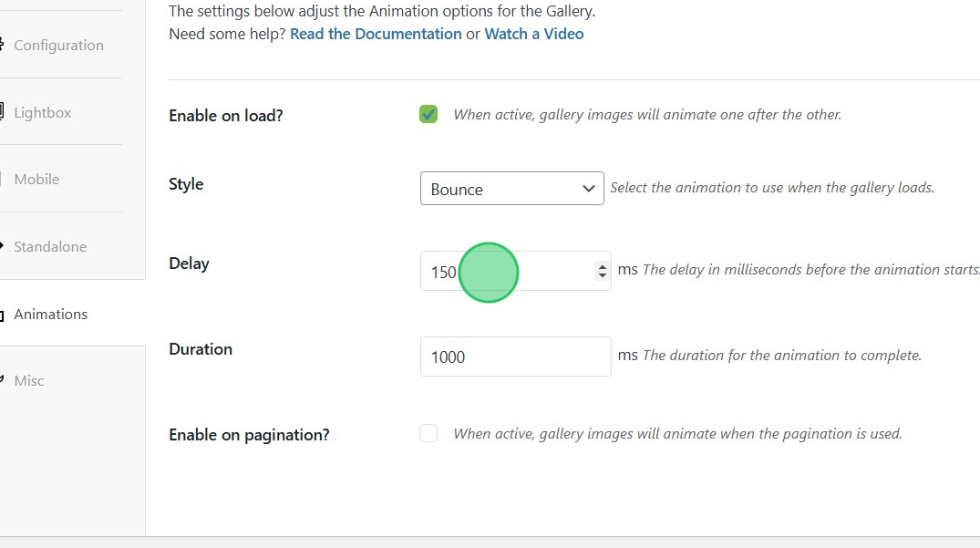Click the 'Enable on load?' label text
This screenshot has width=980, height=548.
click(226, 116)
